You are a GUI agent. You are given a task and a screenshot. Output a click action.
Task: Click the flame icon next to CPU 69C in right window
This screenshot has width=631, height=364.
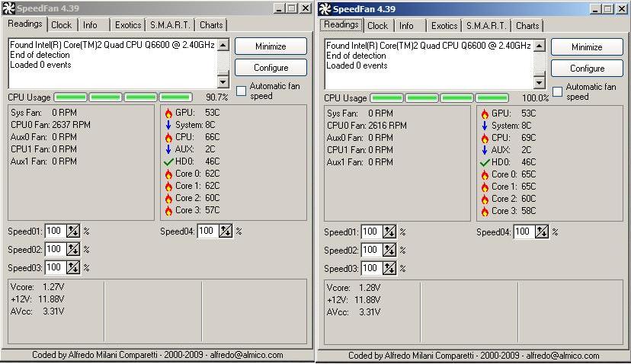(x=485, y=139)
